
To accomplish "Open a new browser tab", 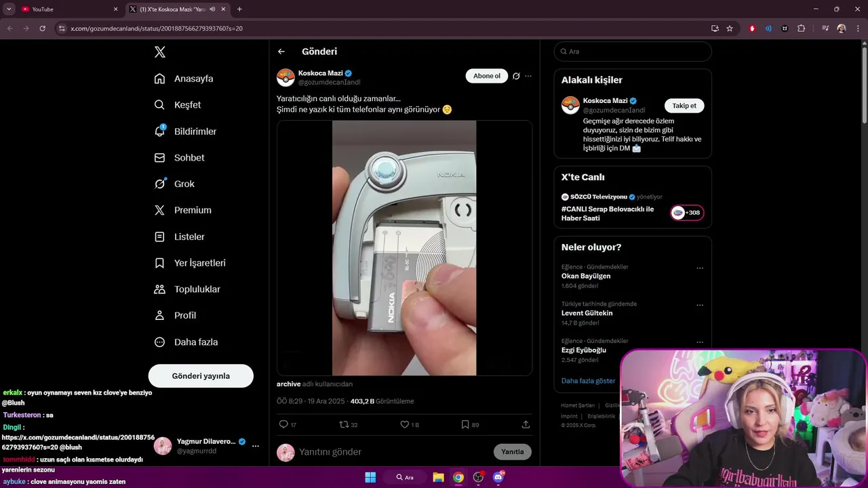I will (x=239, y=9).
